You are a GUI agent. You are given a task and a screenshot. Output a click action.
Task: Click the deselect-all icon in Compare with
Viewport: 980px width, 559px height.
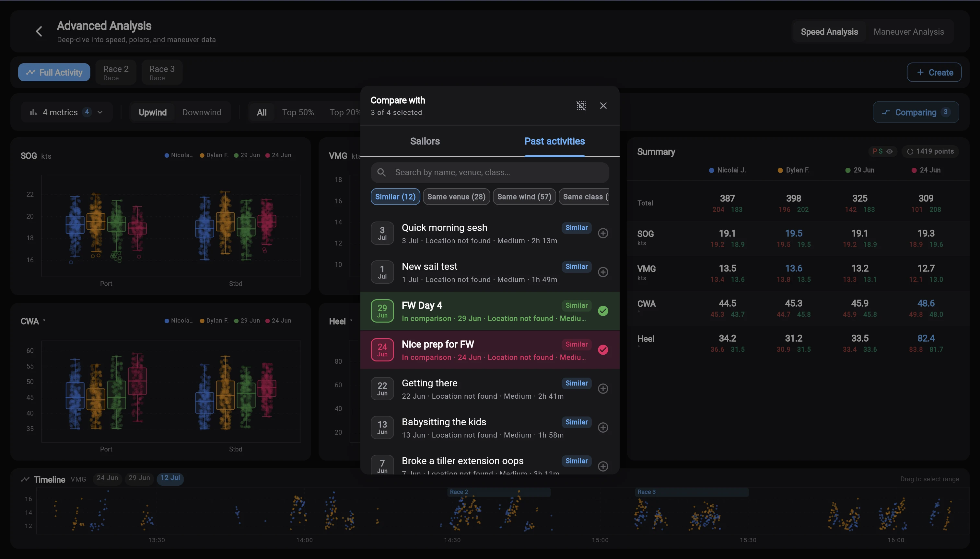(581, 106)
